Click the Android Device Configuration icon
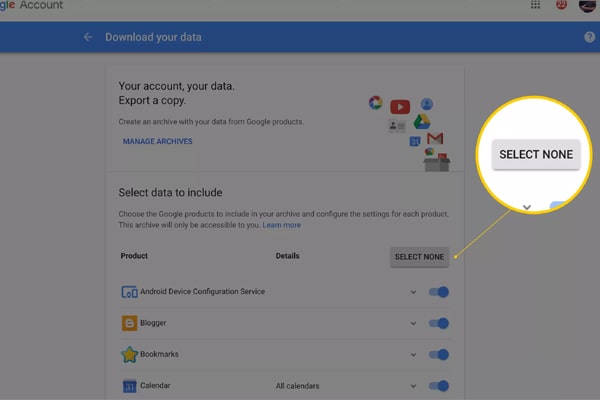The width and height of the screenshot is (600, 400). click(129, 292)
